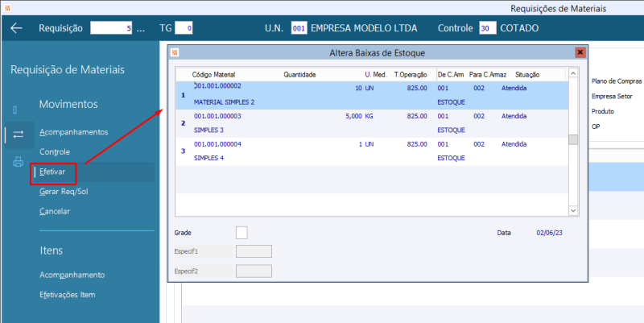
Task: Click quantity 5,000 in row 2
Action: (353, 116)
